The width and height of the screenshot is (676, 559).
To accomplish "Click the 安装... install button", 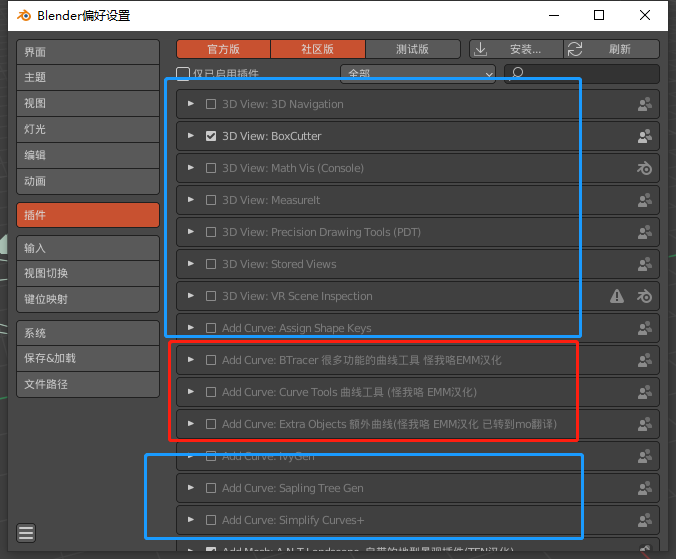I will click(x=516, y=49).
